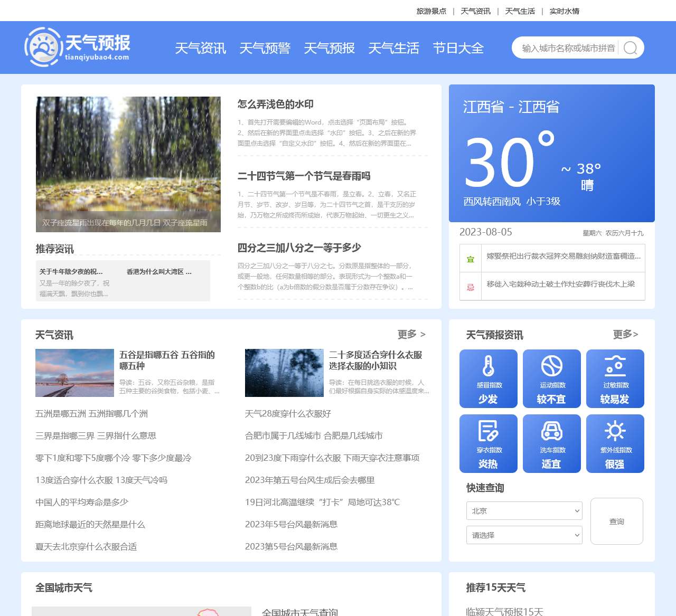Expand the 请选择 city dropdown

pyautogui.click(x=524, y=535)
